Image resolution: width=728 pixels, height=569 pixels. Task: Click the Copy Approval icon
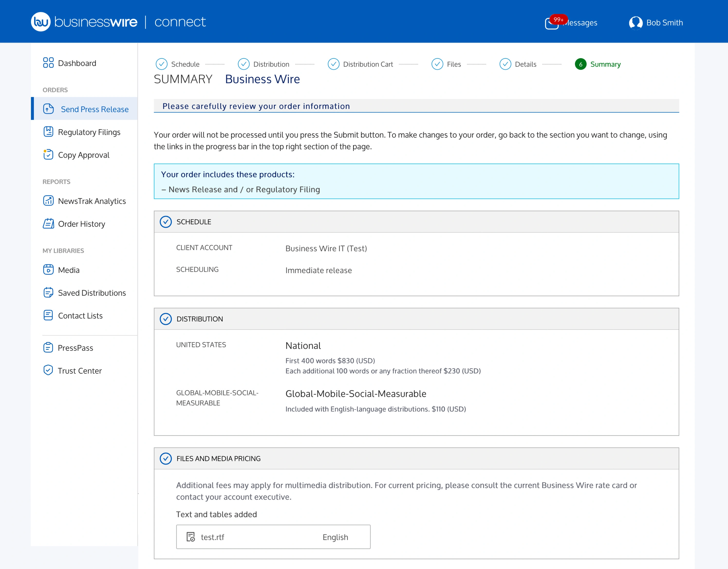(48, 155)
